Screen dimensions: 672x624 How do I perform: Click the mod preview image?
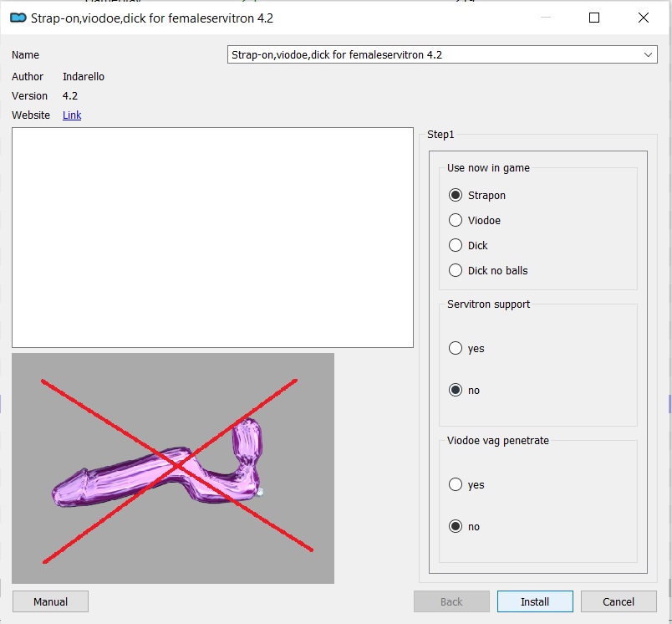(x=173, y=468)
